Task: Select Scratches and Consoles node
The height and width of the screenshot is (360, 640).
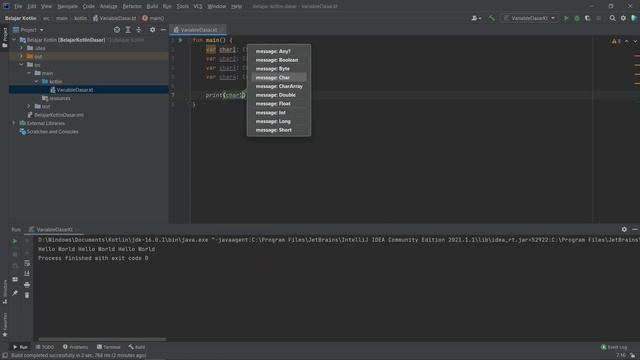Action: [49, 131]
